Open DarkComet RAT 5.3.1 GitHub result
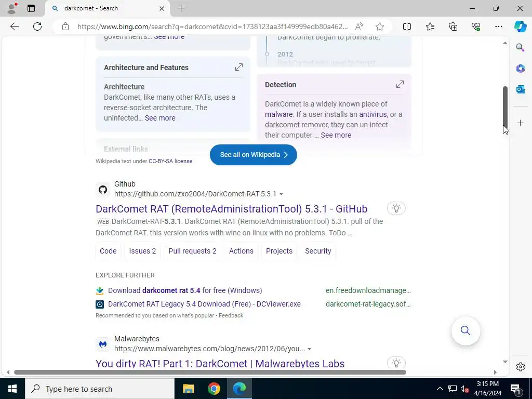 pos(231,209)
